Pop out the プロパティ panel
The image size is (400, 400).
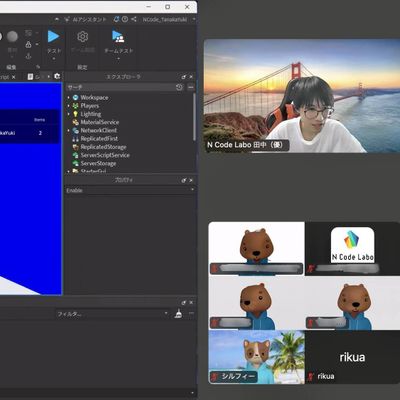pyautogui.click(x=184, y=180)
